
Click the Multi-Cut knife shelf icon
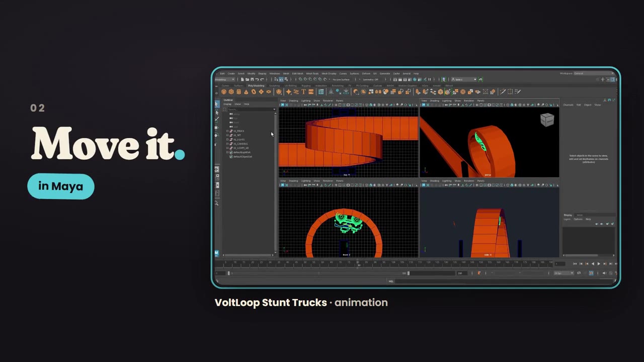coord(503,92)
